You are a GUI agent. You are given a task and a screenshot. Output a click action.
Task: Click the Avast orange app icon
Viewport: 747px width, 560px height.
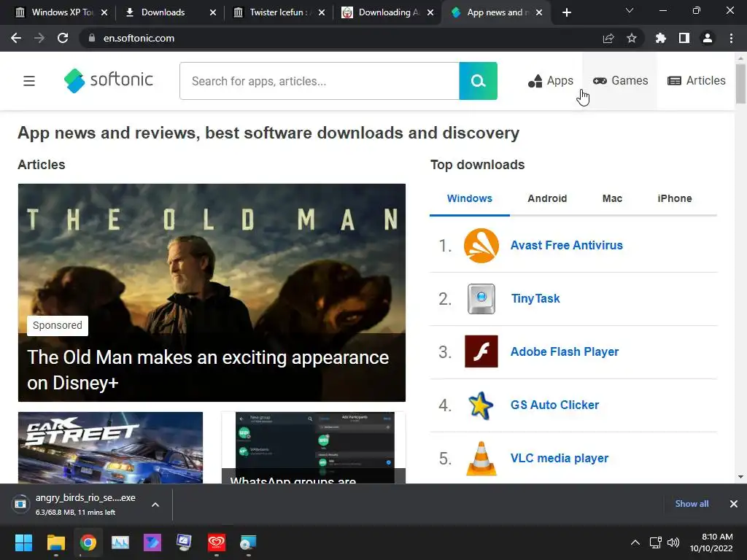click(481, 246)
